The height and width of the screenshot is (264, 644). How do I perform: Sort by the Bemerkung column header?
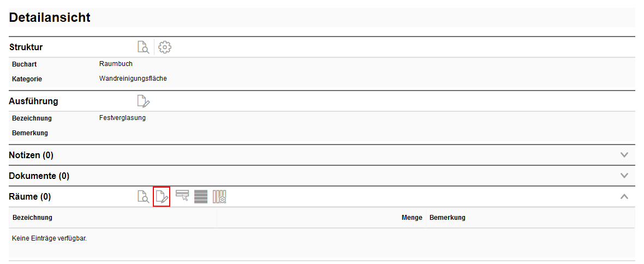tap(448, 218)
